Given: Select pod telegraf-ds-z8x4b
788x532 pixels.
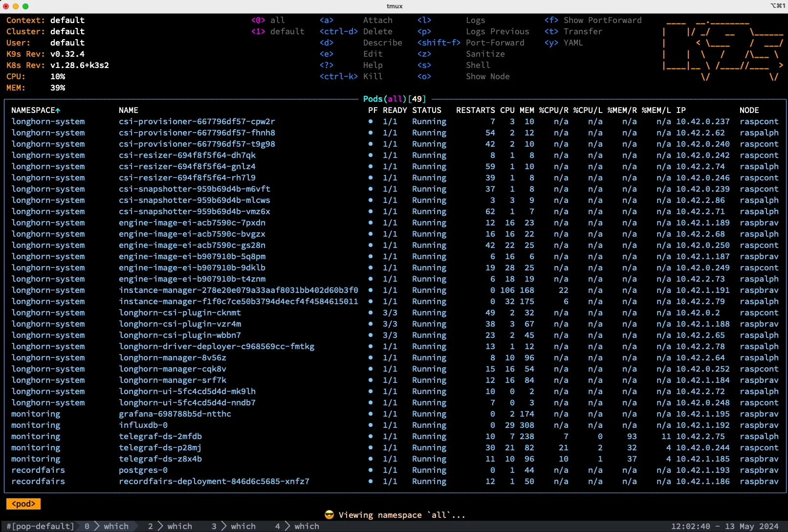Looking at the screenshot, I should click(x=395, y=459).
